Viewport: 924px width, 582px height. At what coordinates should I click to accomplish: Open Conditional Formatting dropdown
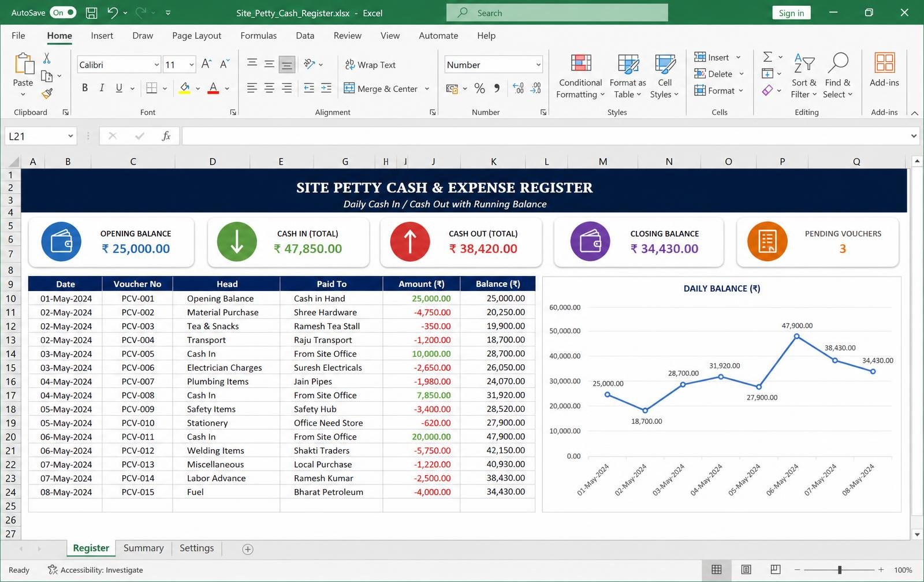point(580,76)
